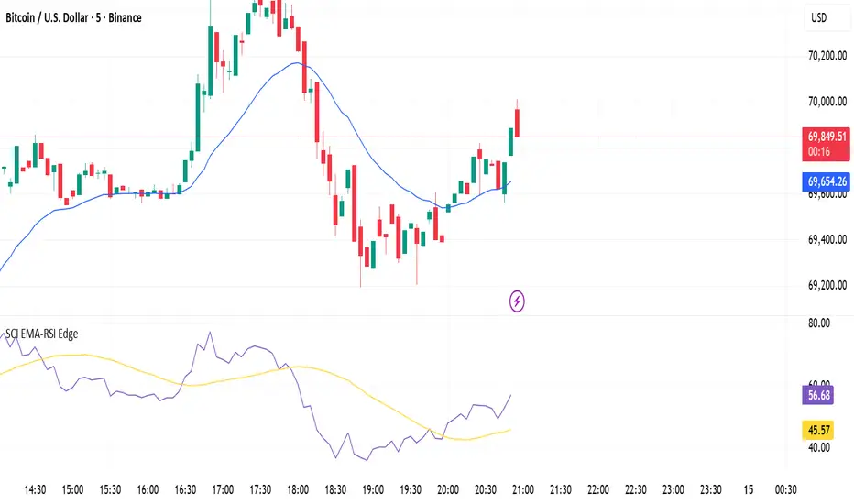This screenshot has width=854, height=504.
Task: Click the purple lightning bolt icon
Action: pyautogui.click(x=518, y=300)
